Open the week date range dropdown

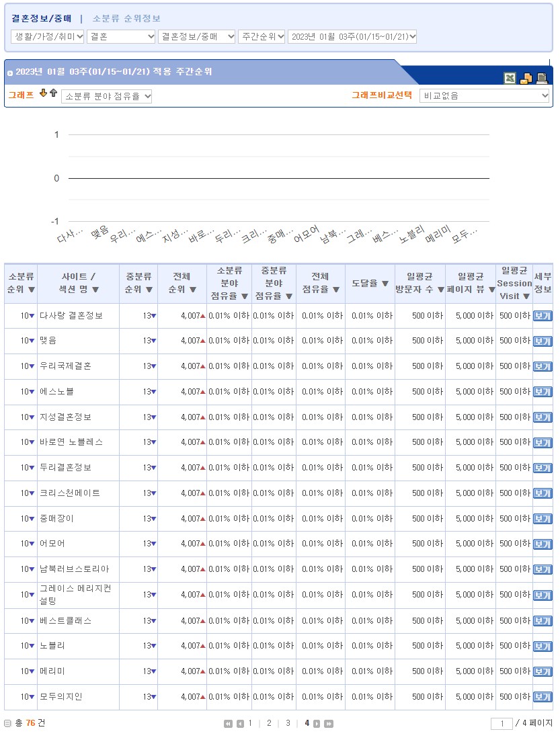pyautogui.click(x=352, y=36)
